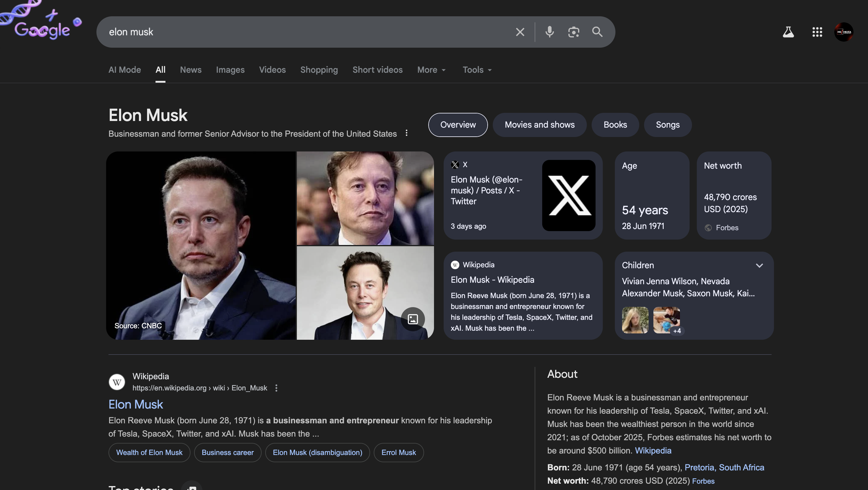Select the Movies and shows filter chip
Image resolution: width=868 pixels, height=490 pixels.
tap(539, 125)
